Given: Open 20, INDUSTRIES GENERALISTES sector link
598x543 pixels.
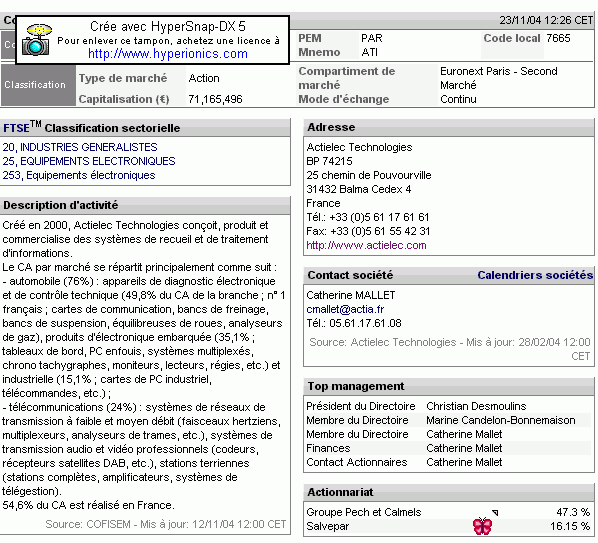Looking at the screenshot, I should pyautogui.click(x=80, y=147).
